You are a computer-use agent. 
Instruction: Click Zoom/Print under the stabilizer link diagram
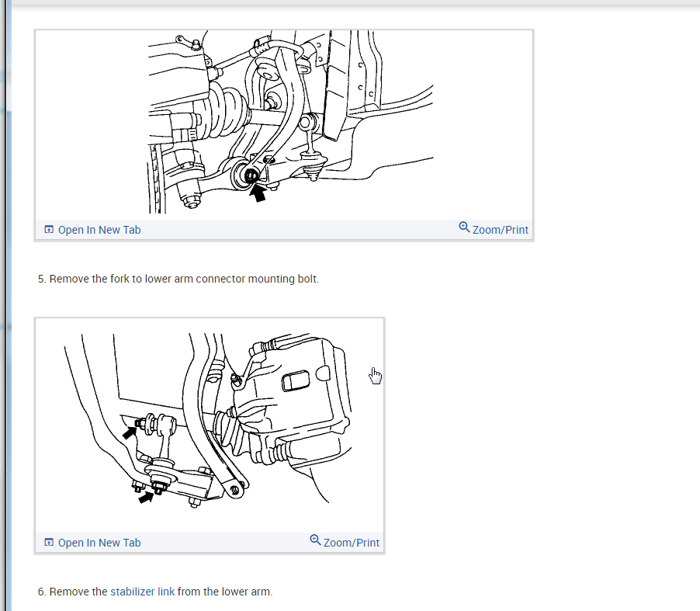click(345, 542)
